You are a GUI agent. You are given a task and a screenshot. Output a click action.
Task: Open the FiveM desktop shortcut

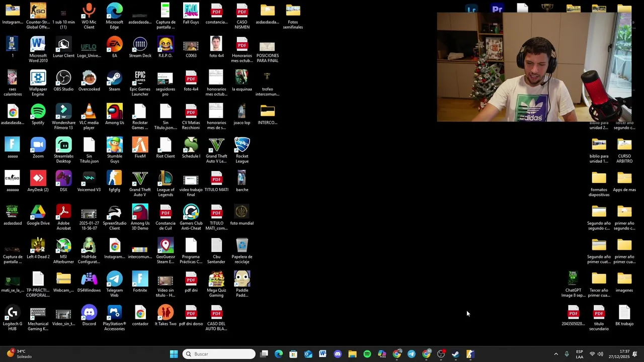coord(140,148)
